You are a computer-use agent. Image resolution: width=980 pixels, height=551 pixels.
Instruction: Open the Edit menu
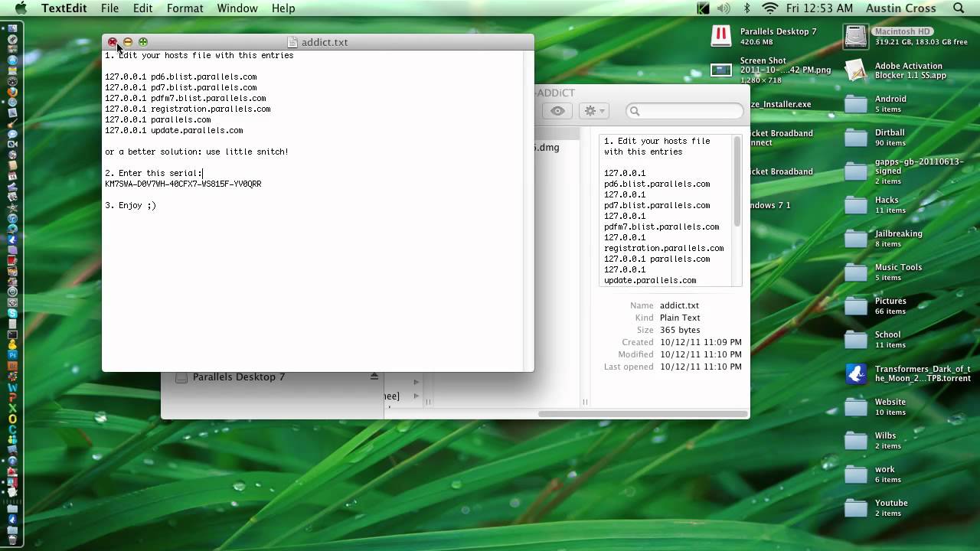click(142, 8)
